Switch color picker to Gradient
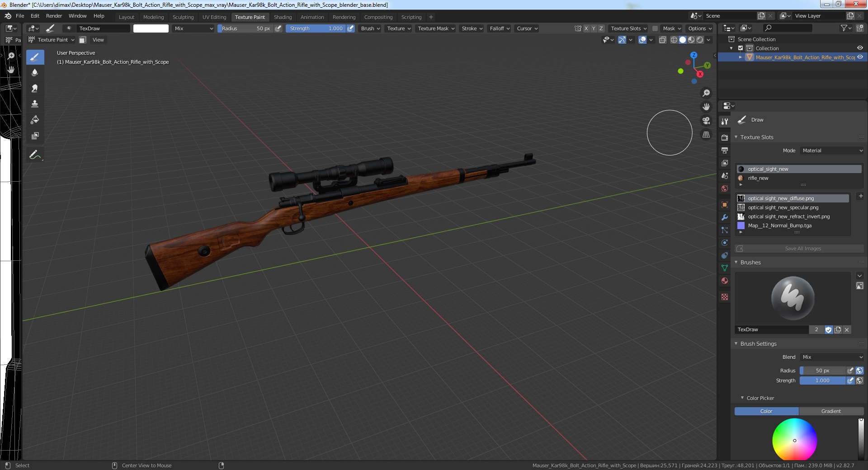Image resolution: width=868 pixels, height=470 pixels. 831,411
